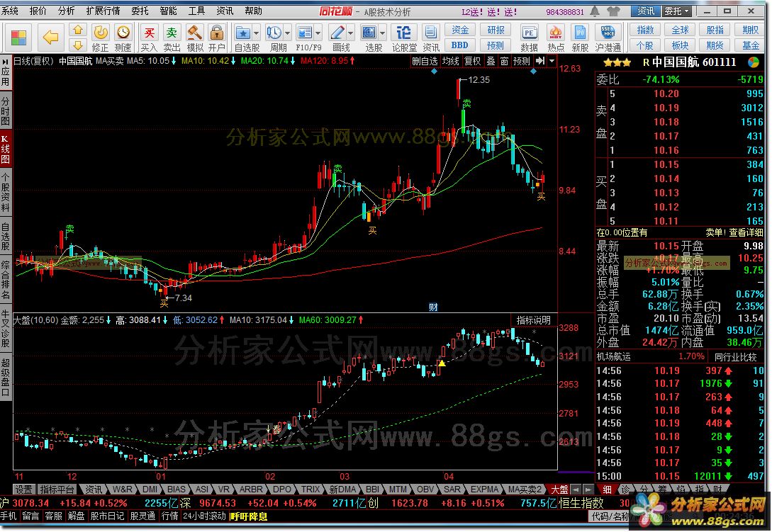Open the 帮助 menu
The height and width of the screenshot is (532, 772).
(x=254, y=11)
